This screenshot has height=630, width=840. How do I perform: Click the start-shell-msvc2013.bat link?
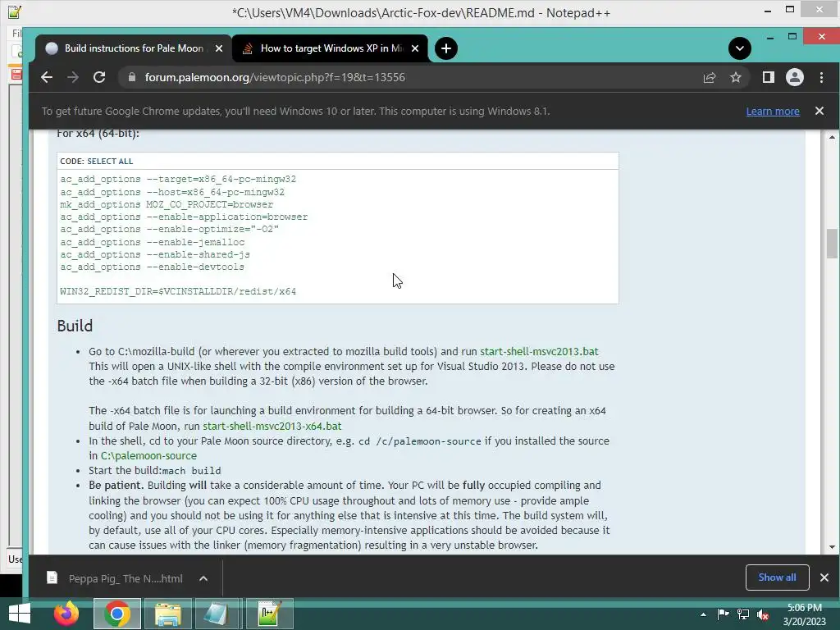(539, 351)
